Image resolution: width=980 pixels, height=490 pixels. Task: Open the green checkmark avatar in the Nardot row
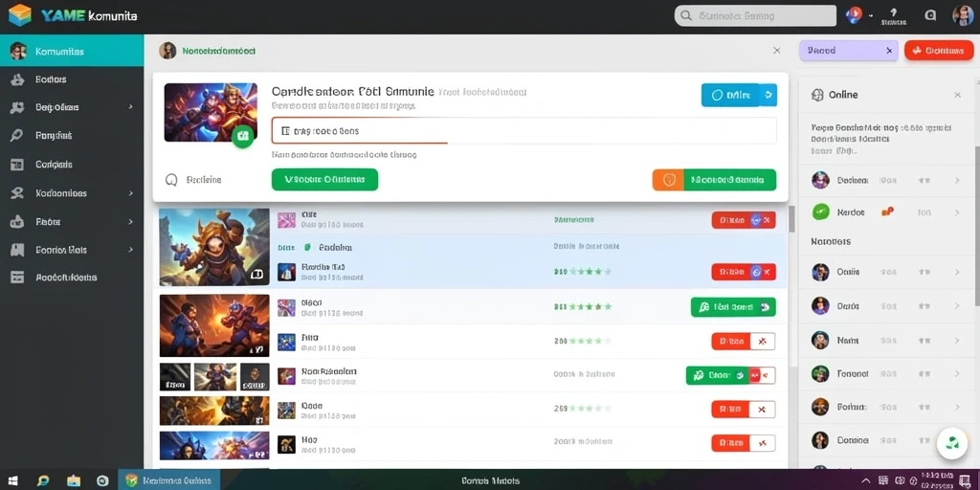[x=820, y=212]
